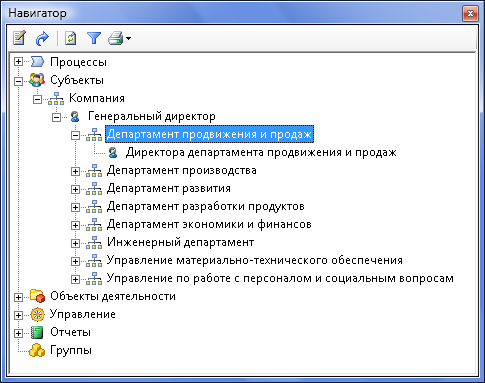Expand the Управление root node
Viewport: 485px width, 383px height.
pyautogui.click(x=19, y=315)
